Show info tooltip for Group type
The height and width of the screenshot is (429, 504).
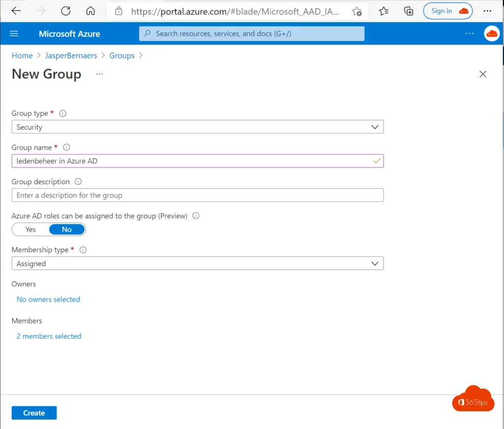(x=63, y=113)
